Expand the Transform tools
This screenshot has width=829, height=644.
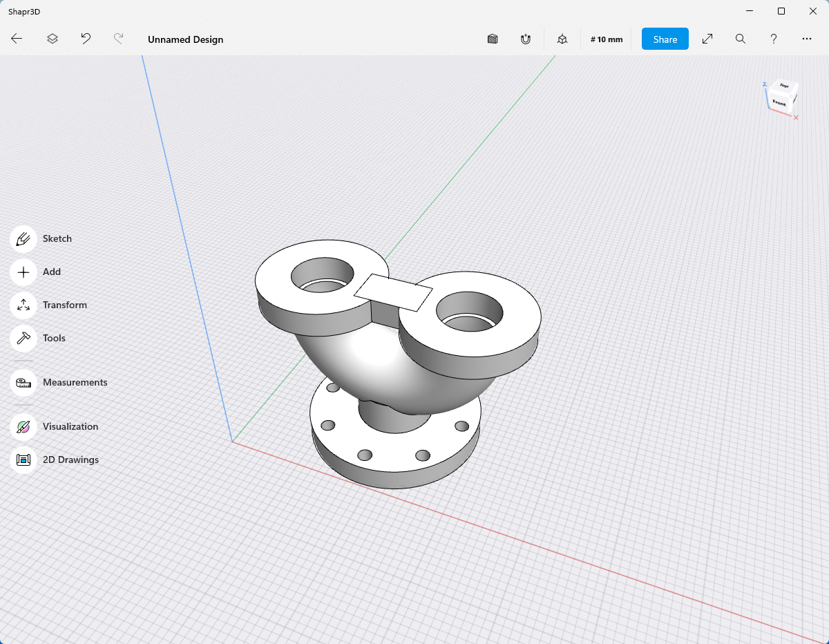(x=23, y=305)
